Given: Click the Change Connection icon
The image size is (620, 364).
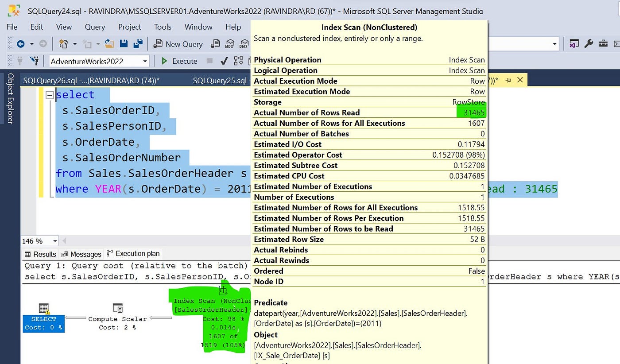Looking at the screenshot, I should click(x=34, y=61).
